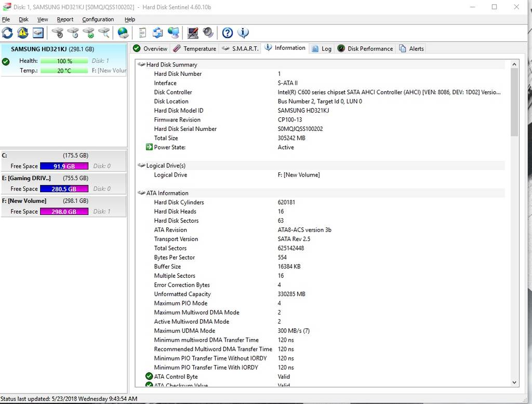This screenshot has width=532, height=404.
Task: Click the monitor configuration toolbar icon
Action: click(x=193, y=33)
